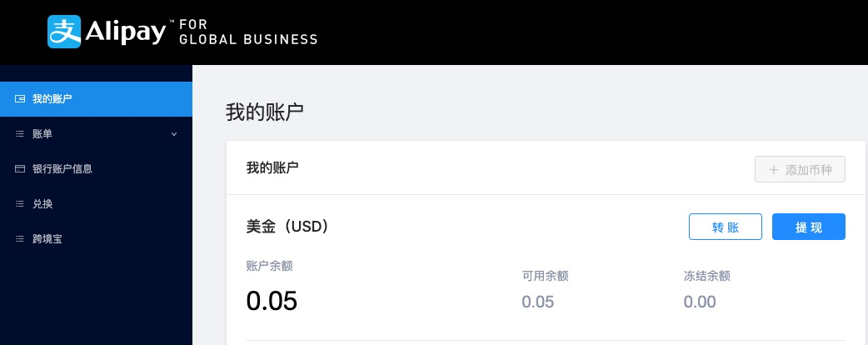Click the 添加币种 button
Image resolution: width=868 pixels, height=345 pixels.
click(800, 170)
